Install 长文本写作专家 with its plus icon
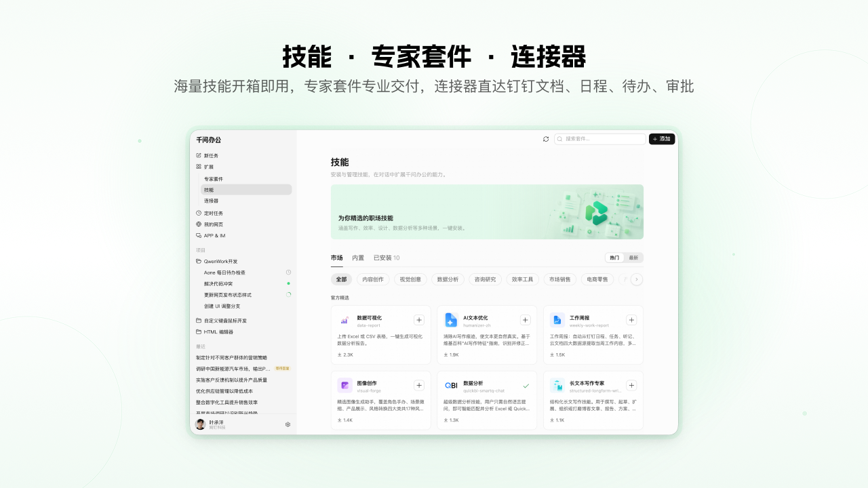This screenshot has width=868, height=488. 631,385
